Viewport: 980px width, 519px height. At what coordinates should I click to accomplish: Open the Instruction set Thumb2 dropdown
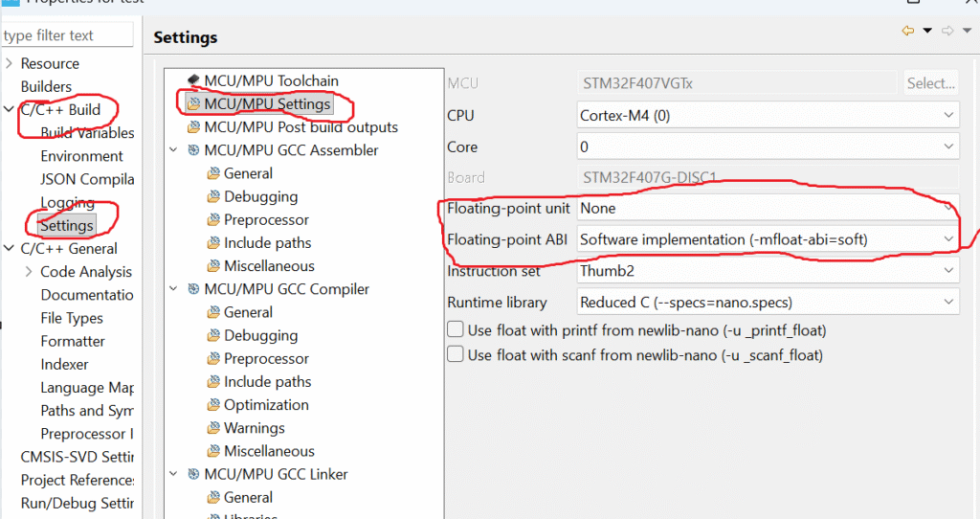(x=768, y=271)
